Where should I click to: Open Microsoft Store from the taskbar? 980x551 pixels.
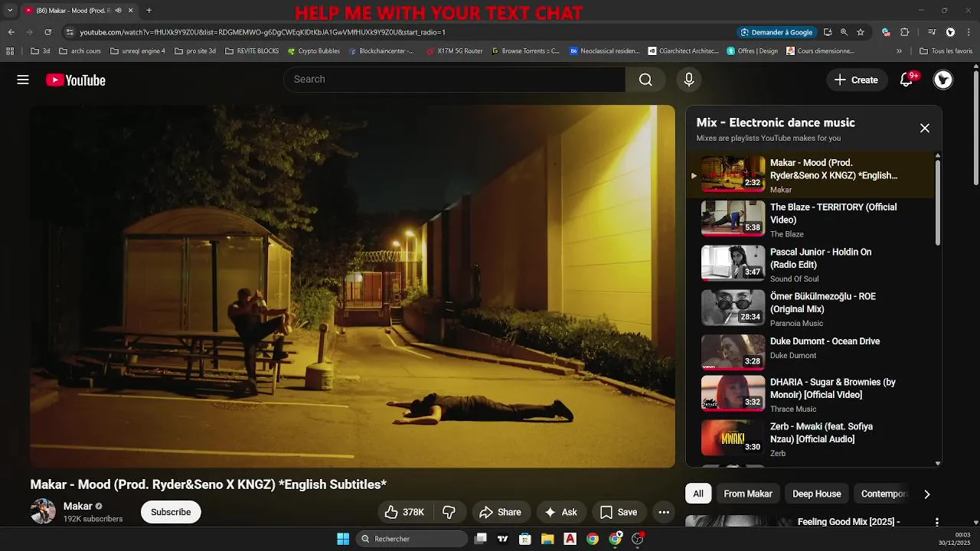click(524, 539)
